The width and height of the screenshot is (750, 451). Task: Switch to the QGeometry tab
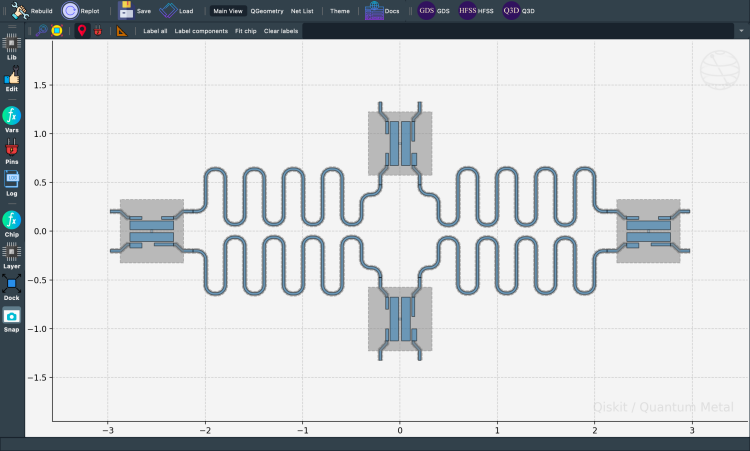point(267,11)
